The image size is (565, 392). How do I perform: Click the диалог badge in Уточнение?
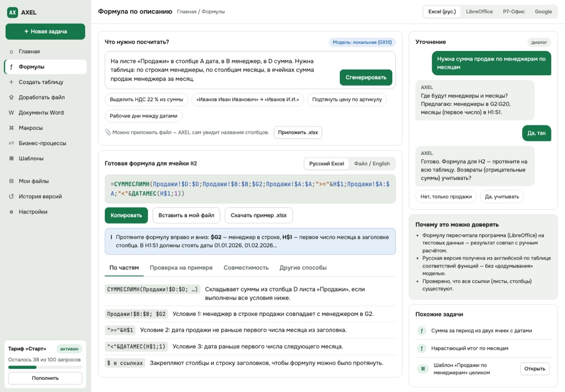point(539,42)
